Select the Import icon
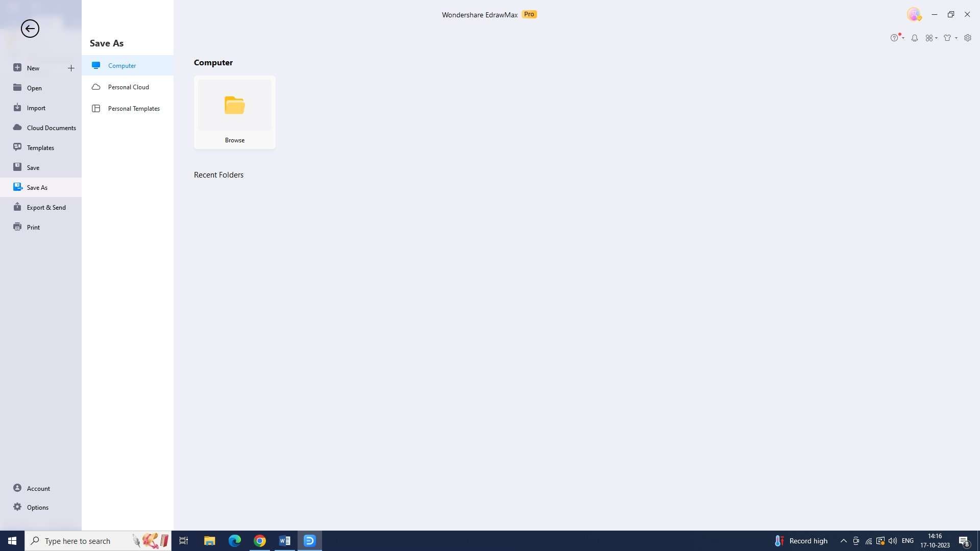Image resolution: width=980 pixels, height=551 pixels. [x=17, y=107]
